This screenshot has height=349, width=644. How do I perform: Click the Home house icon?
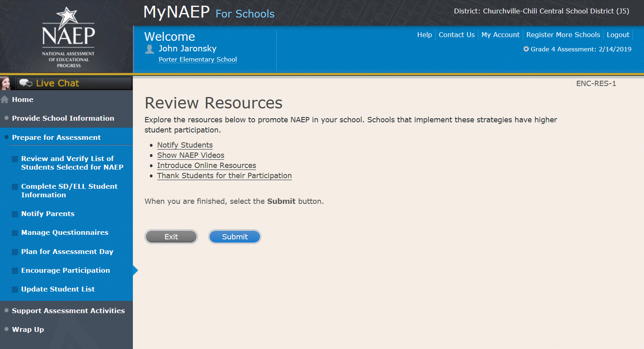[x=5, y=99]
